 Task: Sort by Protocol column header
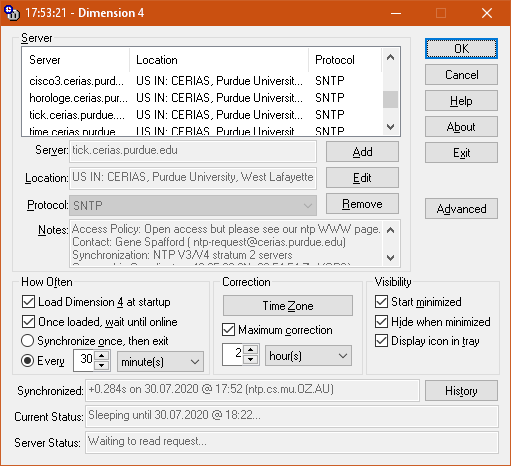point(345,60)
